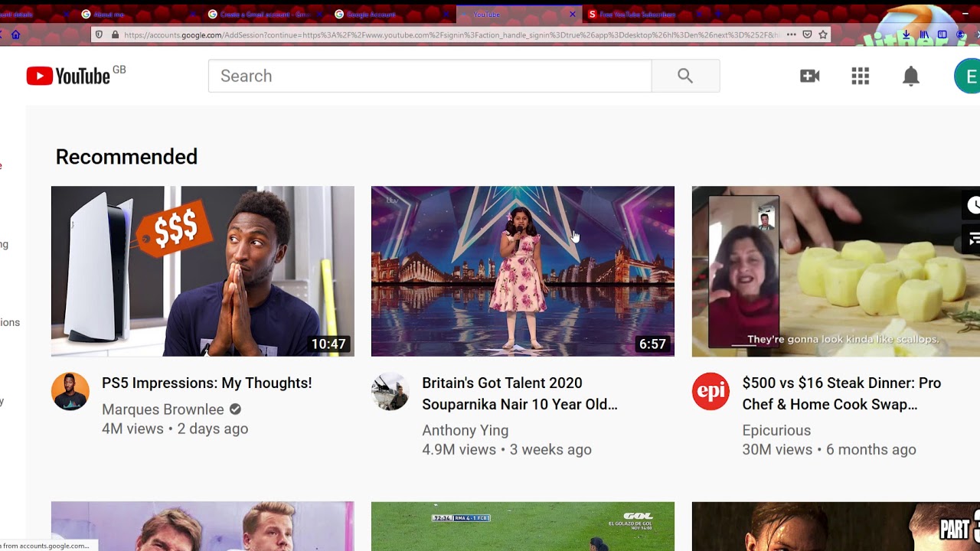Click into the YouTube search field
The width and height of the screenshot is (980, 551).
pyautogui.click(x=430, y=76)
